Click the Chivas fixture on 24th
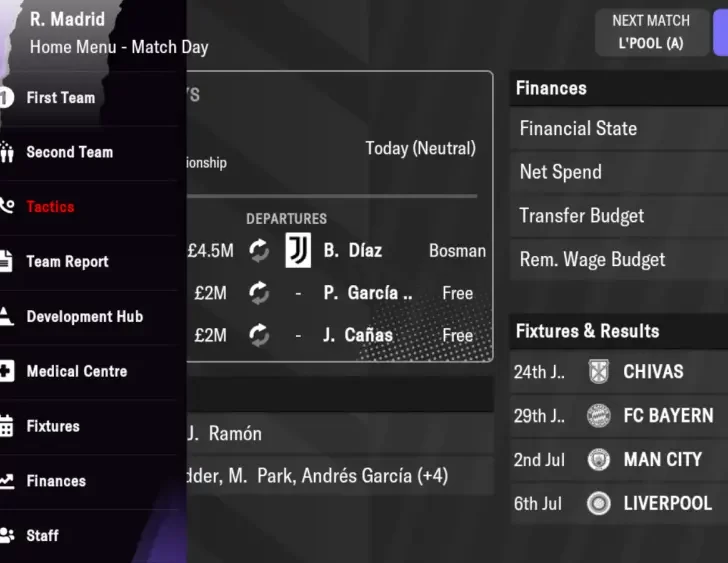 click(x=620, y=372)
